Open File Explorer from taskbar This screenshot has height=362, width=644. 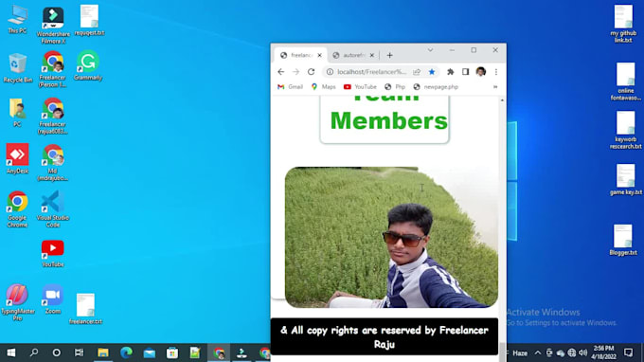point(102,353)
